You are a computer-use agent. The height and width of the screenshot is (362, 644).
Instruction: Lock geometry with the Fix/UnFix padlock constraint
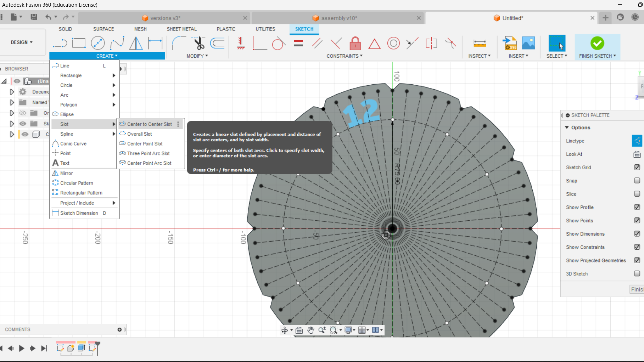click(x=355, y=43)
